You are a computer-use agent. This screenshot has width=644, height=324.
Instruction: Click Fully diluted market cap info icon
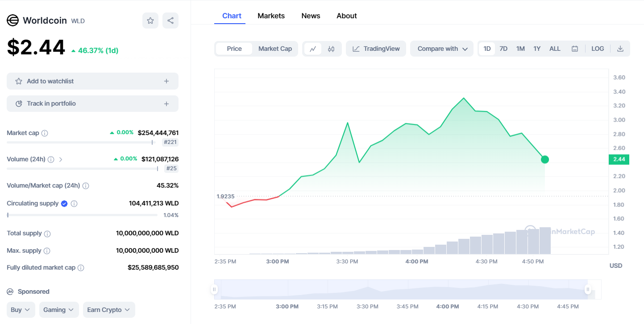click(81, 268)
